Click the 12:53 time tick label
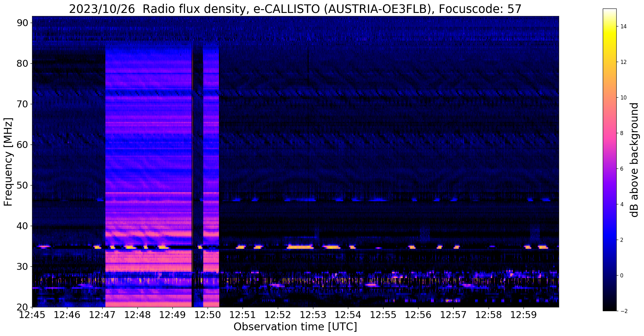Image resolution: width=644 pixels, height=336 pixels. (x=313, y=315)
